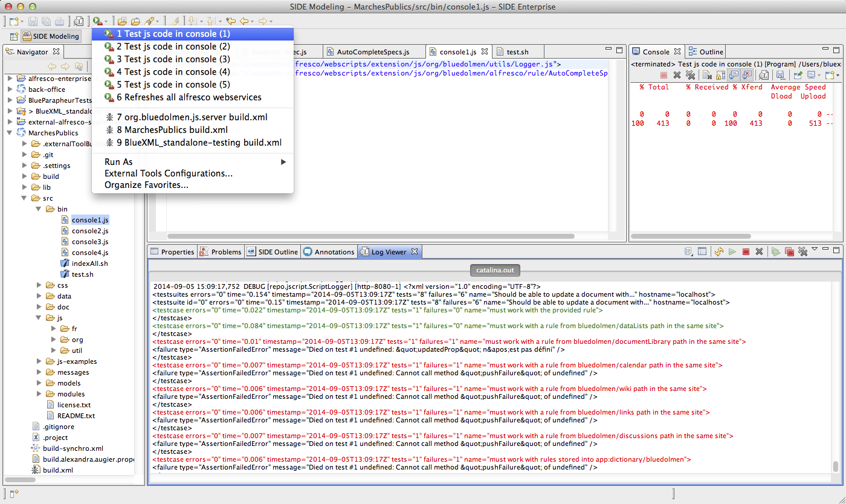Click Navigator 'Up to parent' icon
The height and width of the screenshot is (504, 846).
79,66
